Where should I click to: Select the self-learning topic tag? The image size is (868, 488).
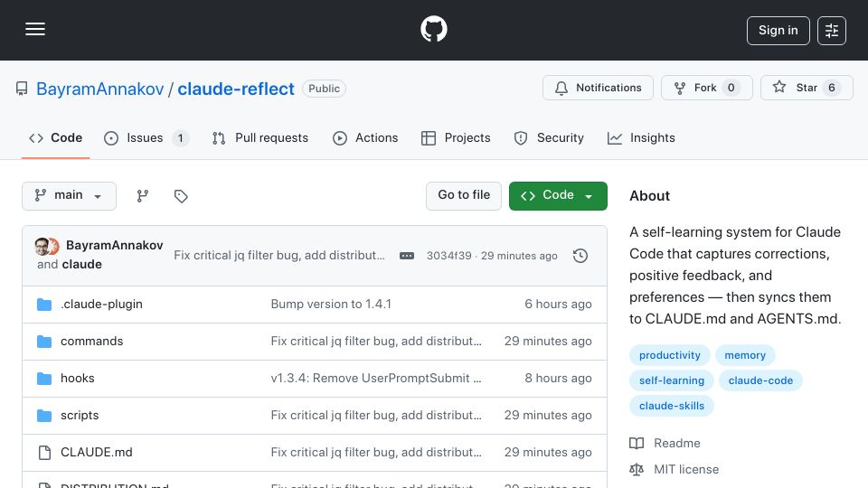point(672,380)
